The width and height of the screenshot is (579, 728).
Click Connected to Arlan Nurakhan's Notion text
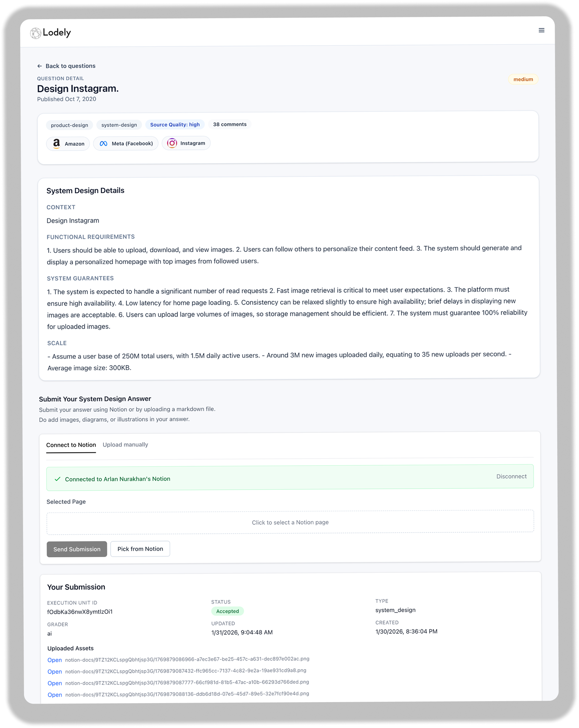(117, 479)
